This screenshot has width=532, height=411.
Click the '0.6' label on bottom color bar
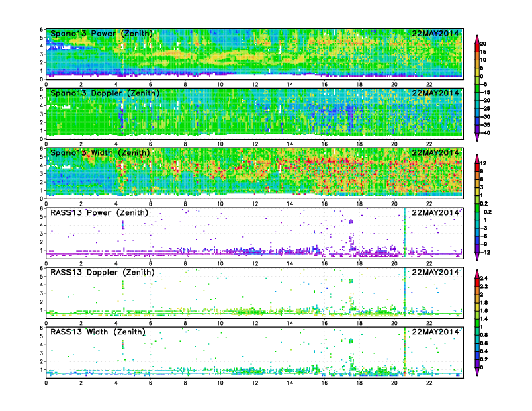pyautogui.click(x=484, y=343)
